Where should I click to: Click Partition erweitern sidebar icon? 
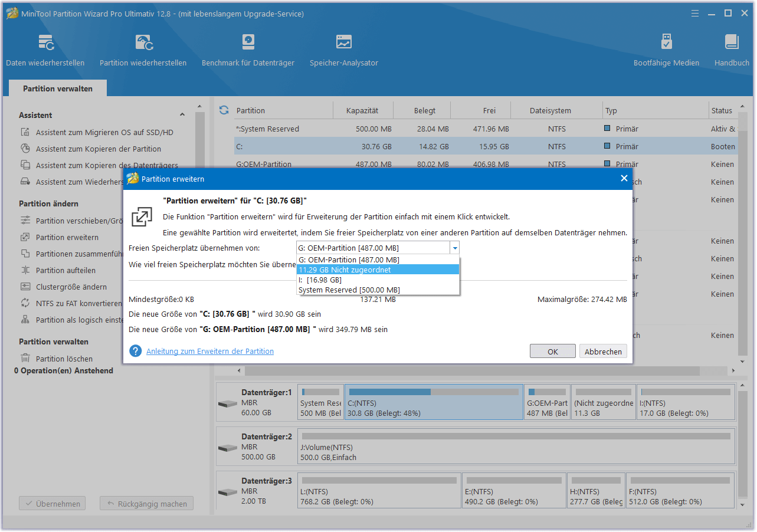click(x=25, y=238)
